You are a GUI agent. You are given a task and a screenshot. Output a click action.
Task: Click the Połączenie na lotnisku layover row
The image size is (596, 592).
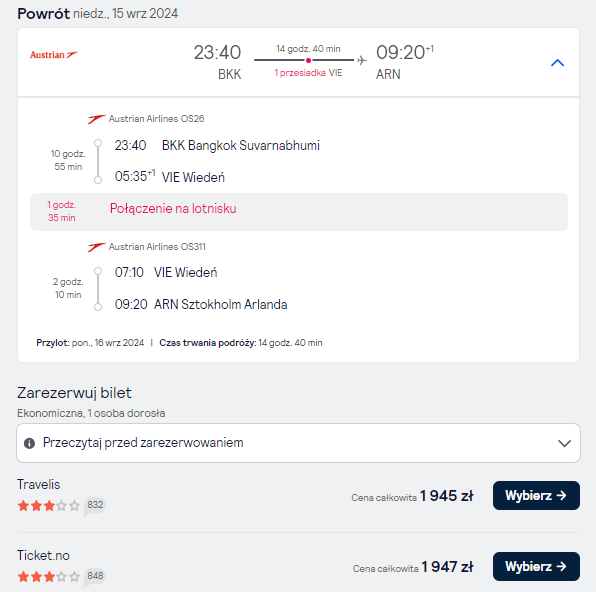click(299, 212)
